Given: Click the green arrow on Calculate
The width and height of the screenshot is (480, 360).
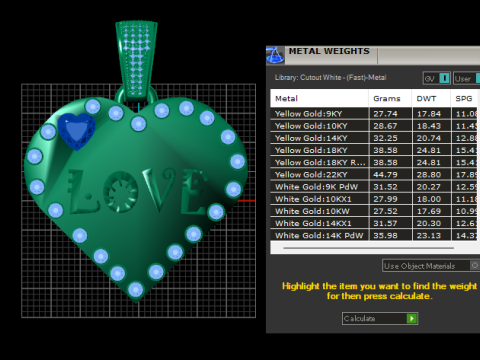Looking at the screenshot, I should [412, 318].
